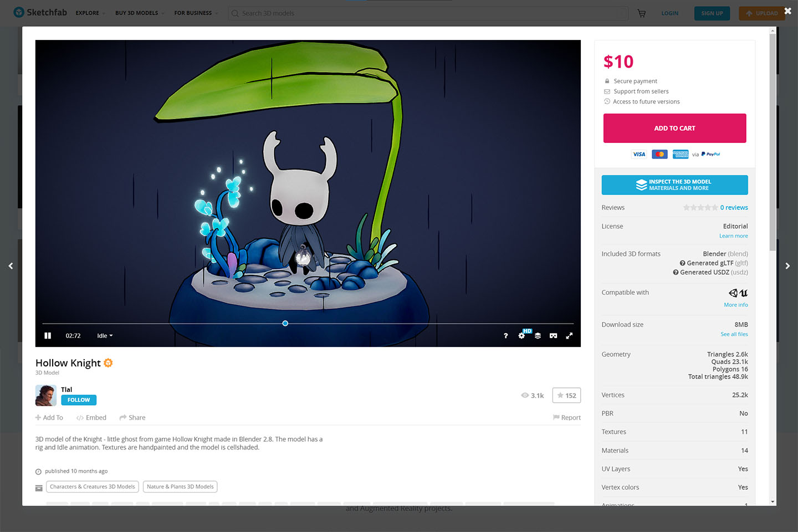Click Access to future versions history icon
This screenshot has width=798, height=532.
607,101
